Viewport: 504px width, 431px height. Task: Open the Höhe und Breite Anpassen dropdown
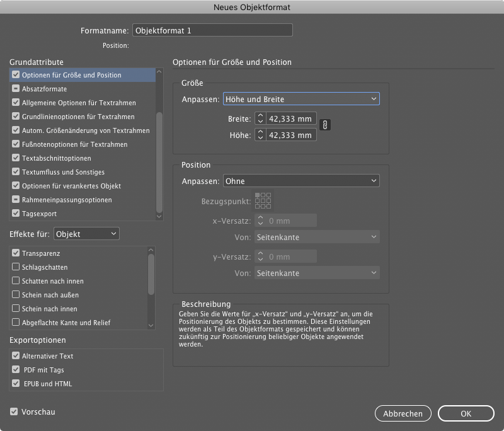pyautogui.click(x=301, y=98)
